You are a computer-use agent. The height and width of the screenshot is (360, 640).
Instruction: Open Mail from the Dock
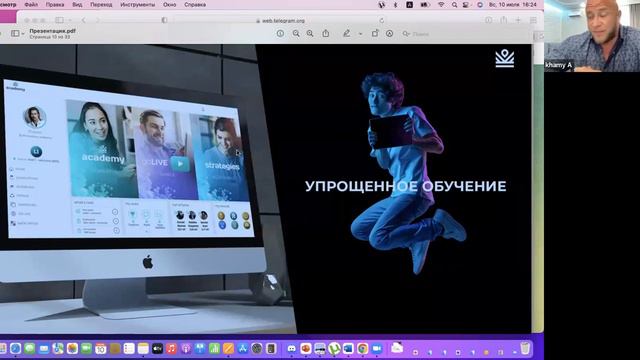pyautogui.click(x=44, y=349)
